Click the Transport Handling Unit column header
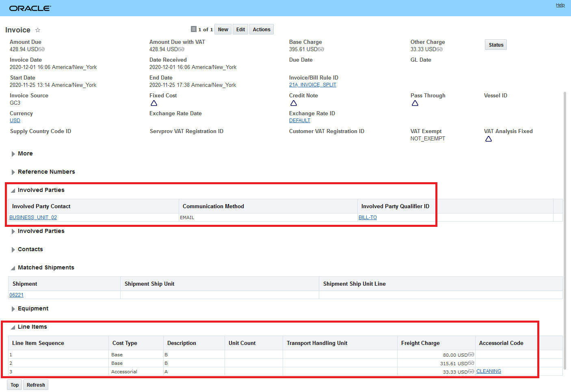The image size is (571, 392). click(340, 343)
